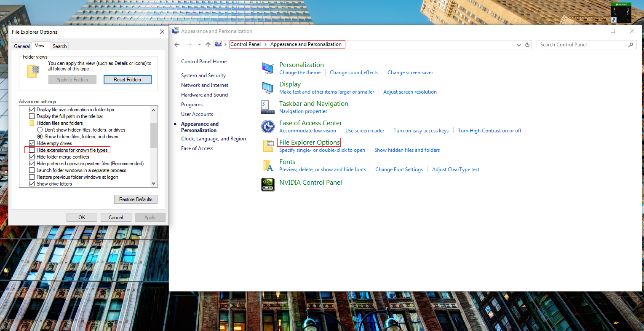Screen dimensions: 644x331
Task: Open the Ease of Access Center icon
Action: pos(267,126)
